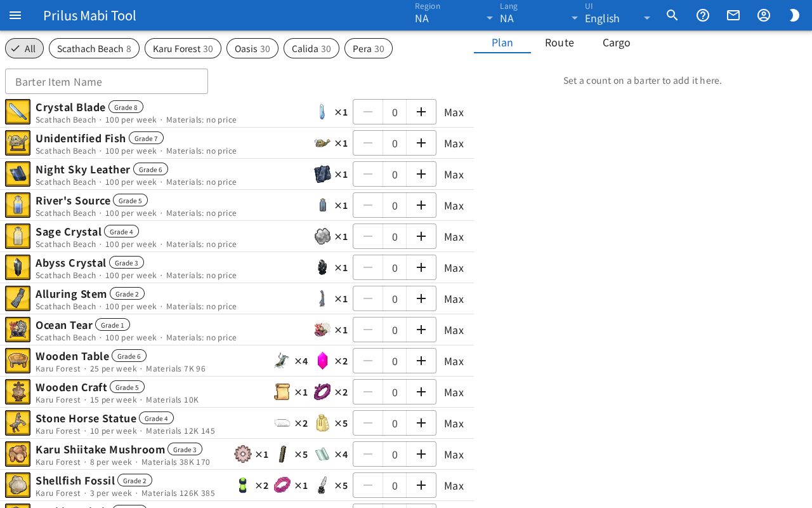Click the Sage Crystal item icon

pos(18,236)
